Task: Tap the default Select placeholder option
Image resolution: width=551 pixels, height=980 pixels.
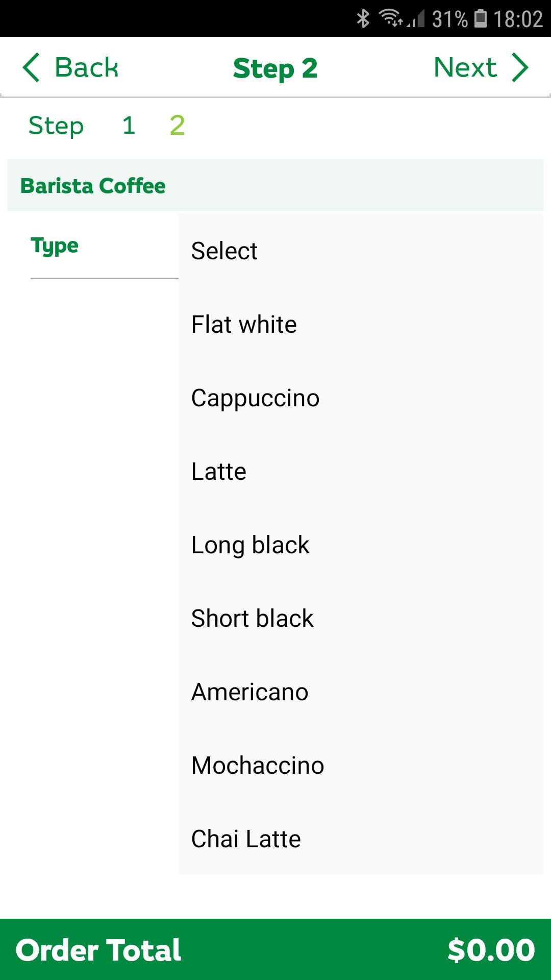Action: [224, 251]
